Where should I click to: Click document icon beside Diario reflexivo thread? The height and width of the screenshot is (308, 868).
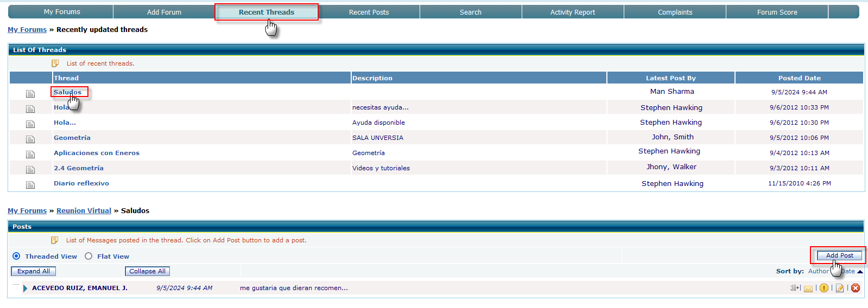(x=30, y=185)
